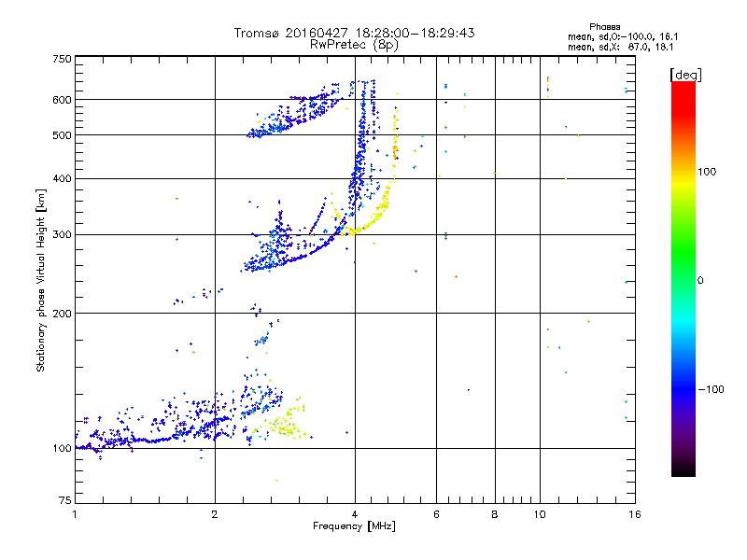Image resolution: width=747 pixels, height=560 pixels.
Task: Click the color bar tick label '0'
Action: point(699,281)
